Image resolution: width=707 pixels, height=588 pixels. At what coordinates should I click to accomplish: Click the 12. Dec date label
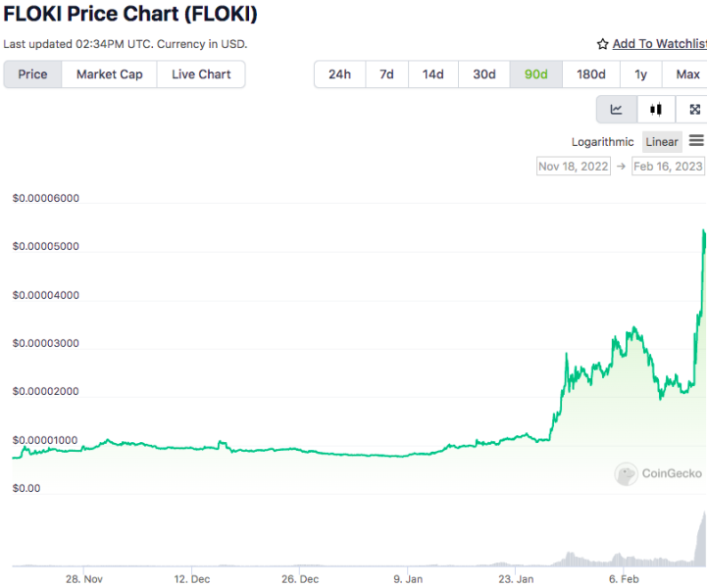click(x=192, y=579)
